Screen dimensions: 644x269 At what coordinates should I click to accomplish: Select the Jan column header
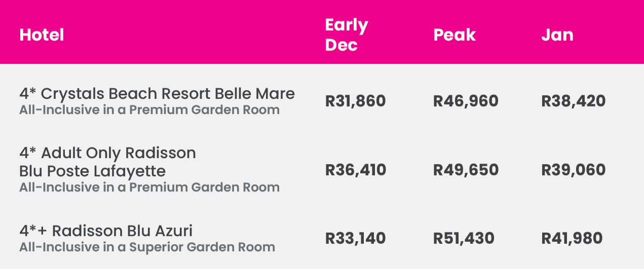[x=557, y=35]
